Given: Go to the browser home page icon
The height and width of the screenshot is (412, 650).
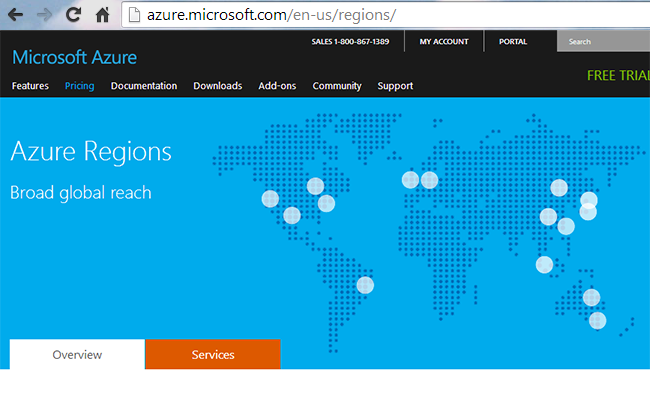Looking at the screenshot, I should coord(102,15).
